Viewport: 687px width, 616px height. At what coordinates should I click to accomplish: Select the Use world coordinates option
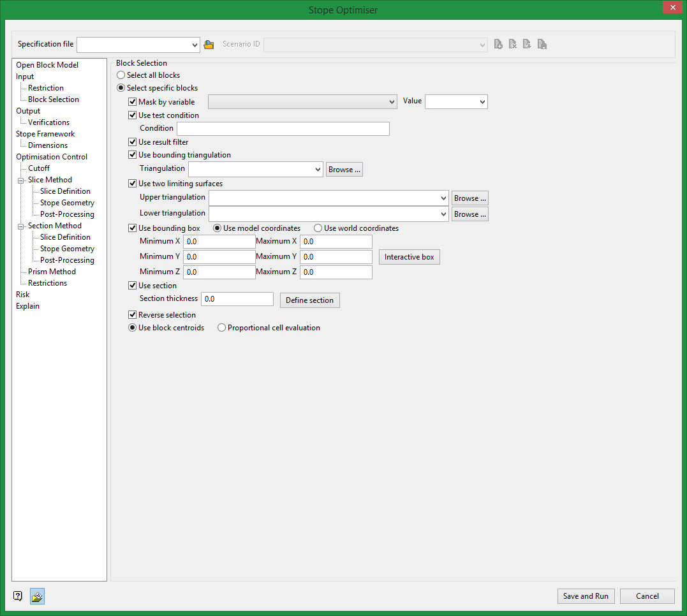318,228
